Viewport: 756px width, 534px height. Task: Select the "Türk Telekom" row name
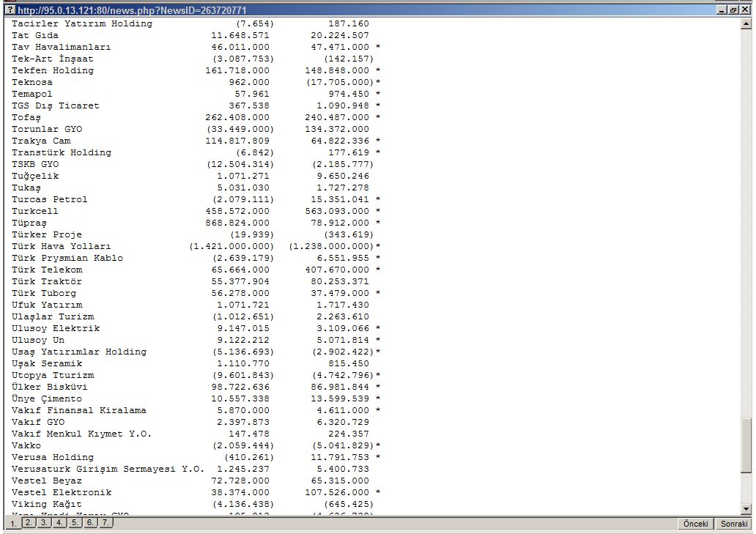[47, 270]
